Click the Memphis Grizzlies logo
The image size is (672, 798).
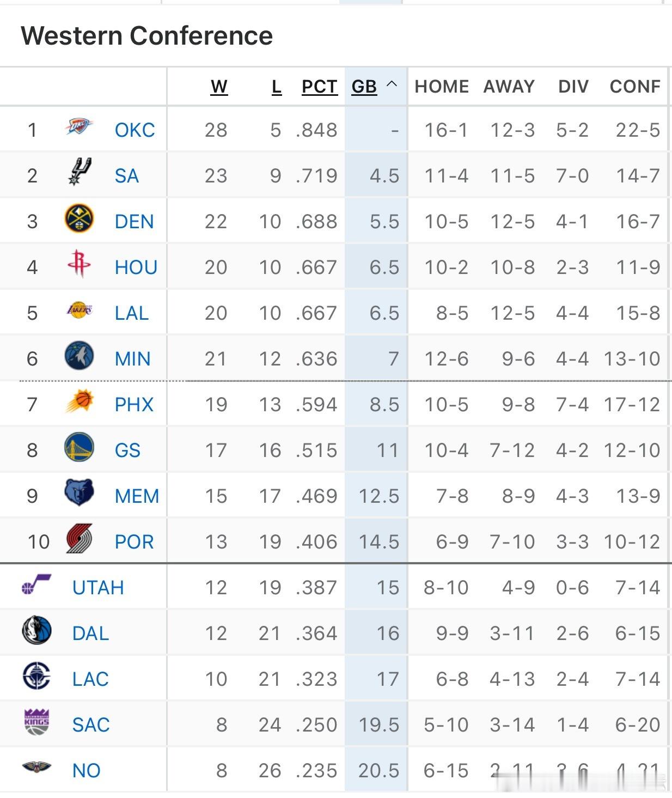coord(79,493)
